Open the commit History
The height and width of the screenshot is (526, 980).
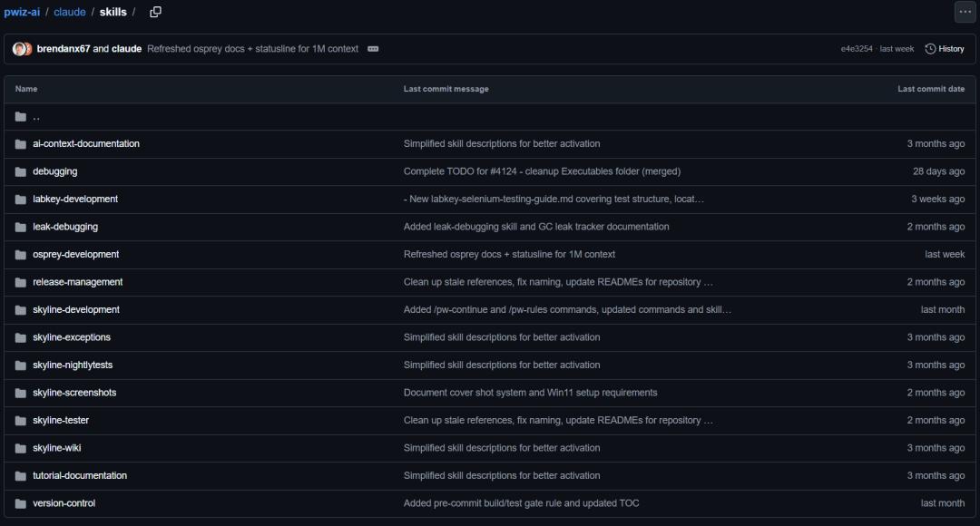point(945,49)
